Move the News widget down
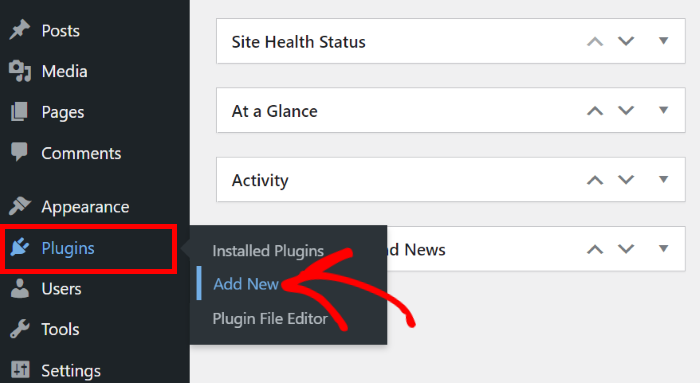700x383 pixels. pos(626,249)
